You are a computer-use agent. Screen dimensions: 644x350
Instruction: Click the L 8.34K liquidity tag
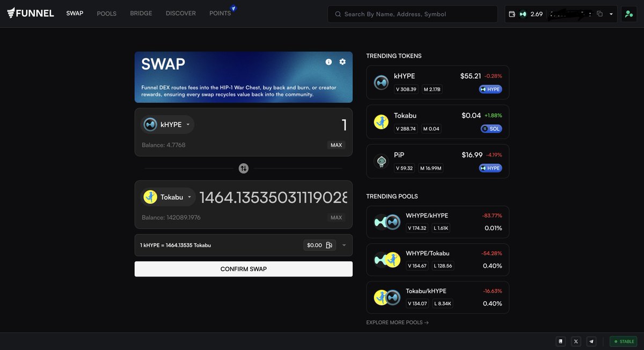pos(442,304)
